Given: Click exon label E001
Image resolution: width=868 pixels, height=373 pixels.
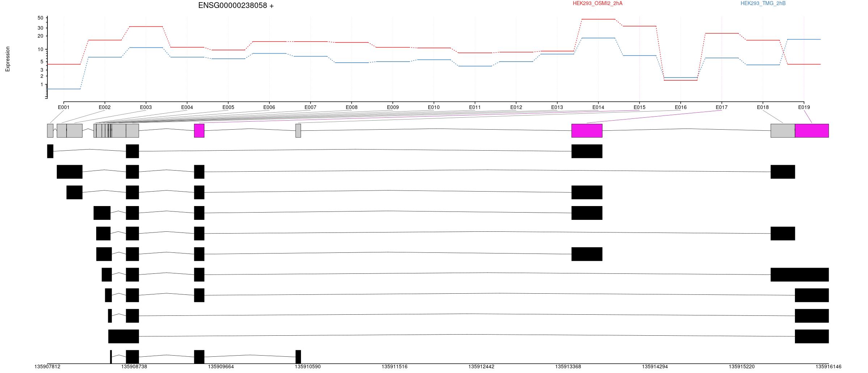Looking at the screenshot, I should pyautogui.click(x=64, y=107).
